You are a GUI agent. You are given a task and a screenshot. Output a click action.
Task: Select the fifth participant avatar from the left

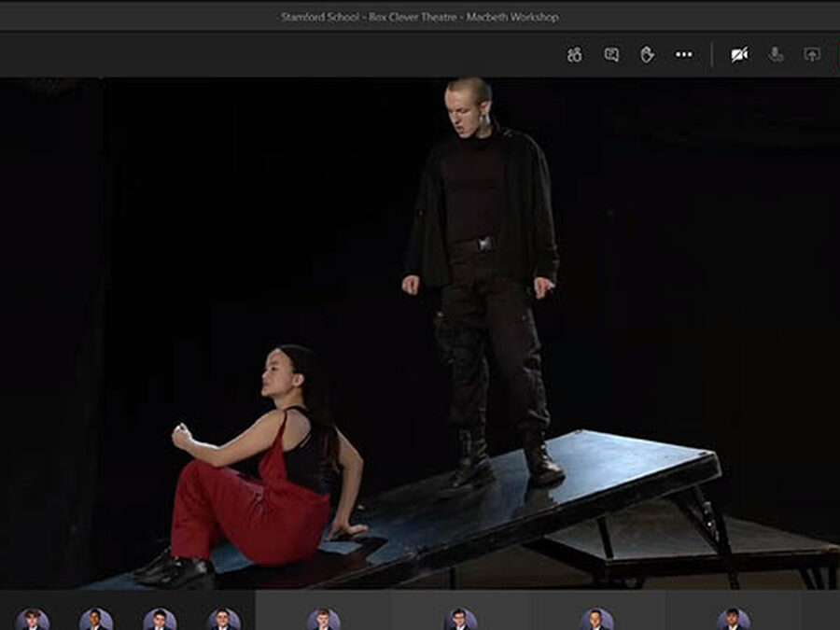click(324, 619)
